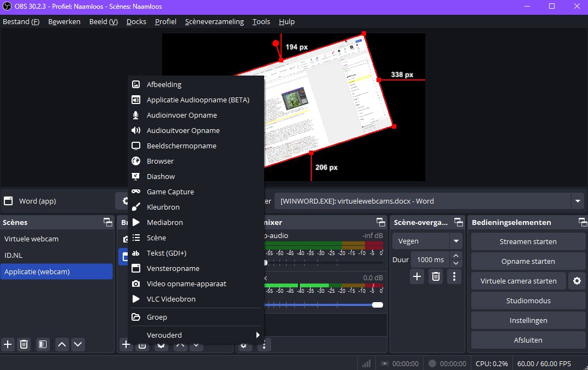Delete selected scene with trash icon
Image resolution: width=588 pixels, height=370 pixels.
[24, 344]
